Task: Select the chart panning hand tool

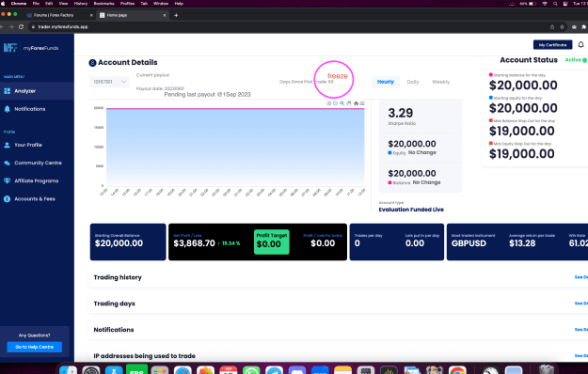Action: pyautogui.click(x=349, y=103)
